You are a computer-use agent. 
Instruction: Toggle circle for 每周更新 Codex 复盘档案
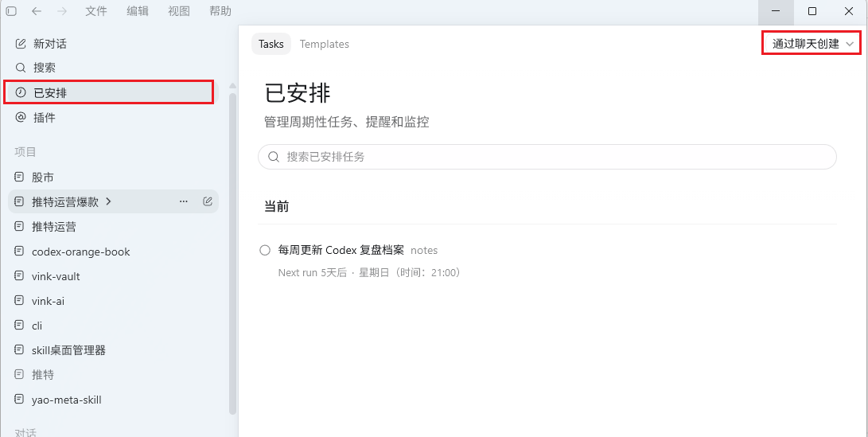265,251
